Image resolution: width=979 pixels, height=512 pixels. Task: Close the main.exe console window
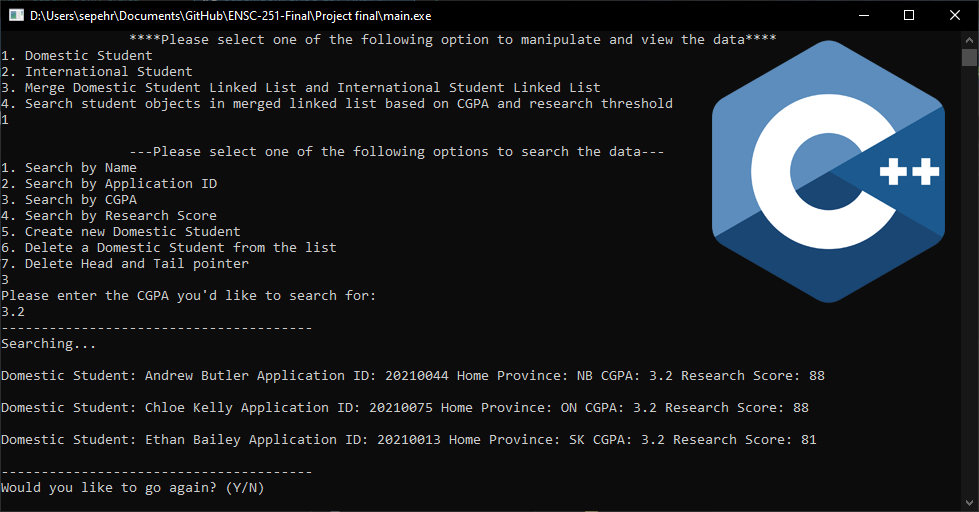click(x=955, y=15)
